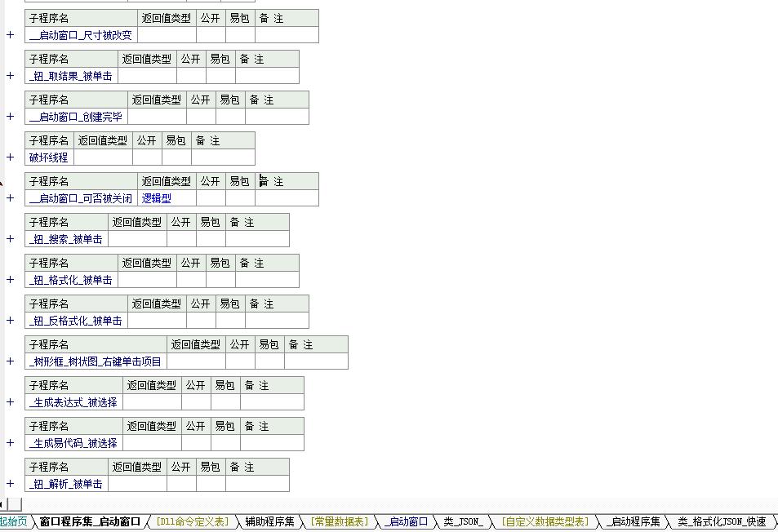Expand the 破坏线程 subroutine

click(10, 157)
